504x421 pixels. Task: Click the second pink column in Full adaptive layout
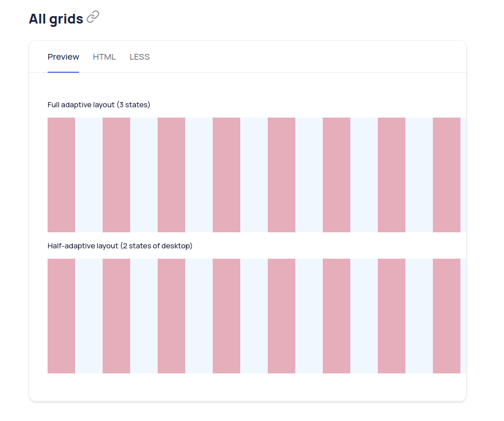116,175
